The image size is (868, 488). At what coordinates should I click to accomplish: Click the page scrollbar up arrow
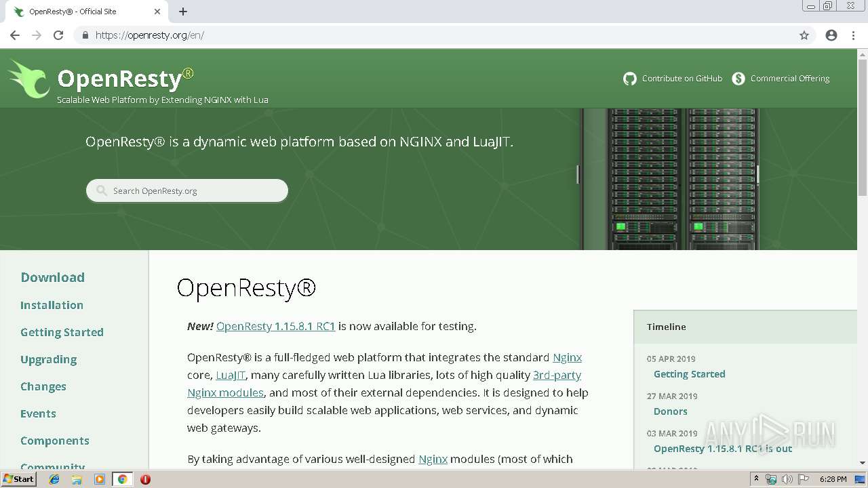[x=863, y=54]
